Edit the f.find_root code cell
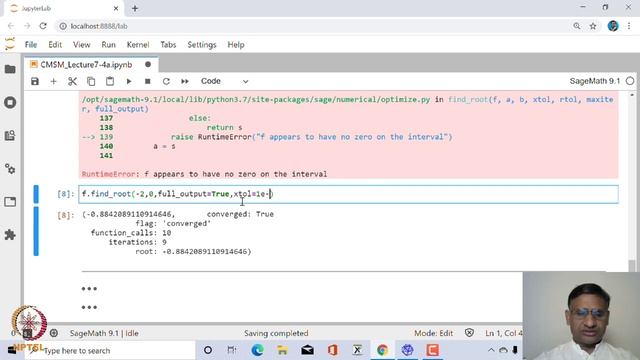640x360 pixels. (x=348, y=194)
